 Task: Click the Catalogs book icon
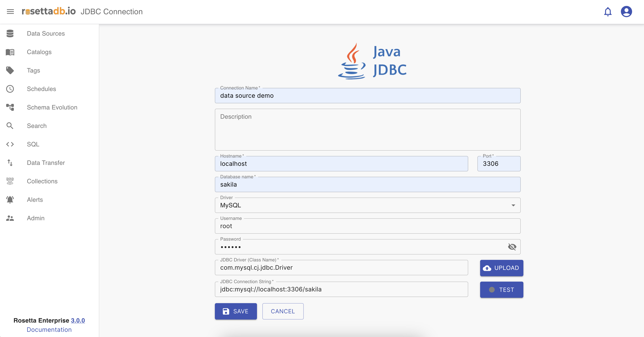click(10, 52)
